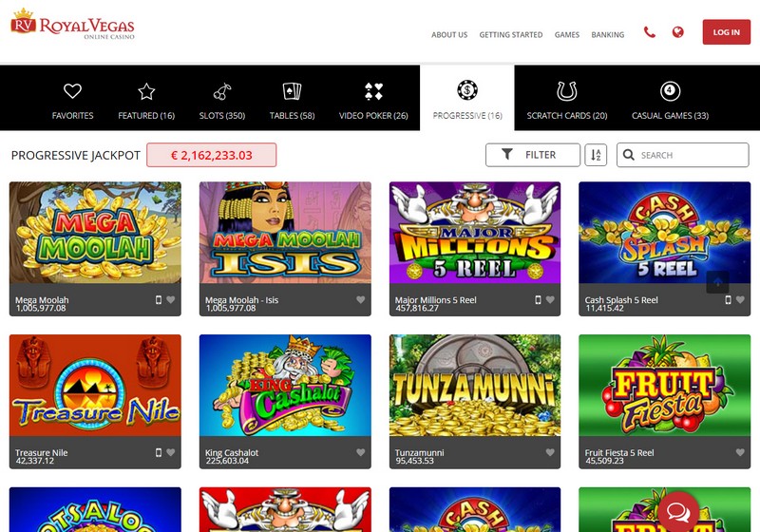The width and height of the screenshot is (760, 532).
Task: Favorite King Cashalot with its heart icon
Action: tap(361, 452)
